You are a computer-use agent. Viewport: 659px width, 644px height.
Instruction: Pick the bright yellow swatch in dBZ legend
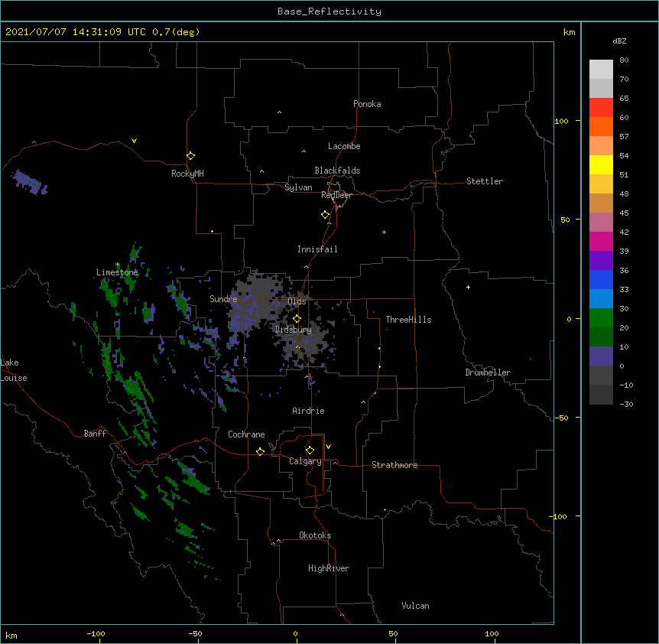(601, 164)
